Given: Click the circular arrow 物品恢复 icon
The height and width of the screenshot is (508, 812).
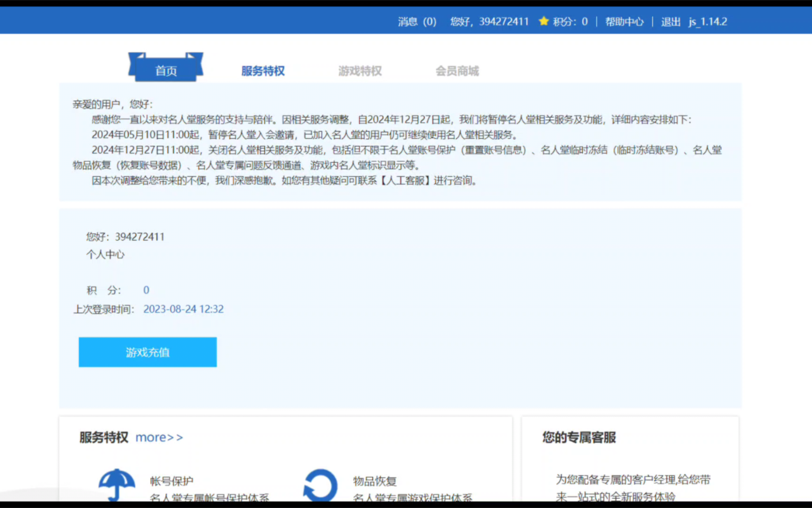Looking at the screenshot, I should click(x=320, y=485).
